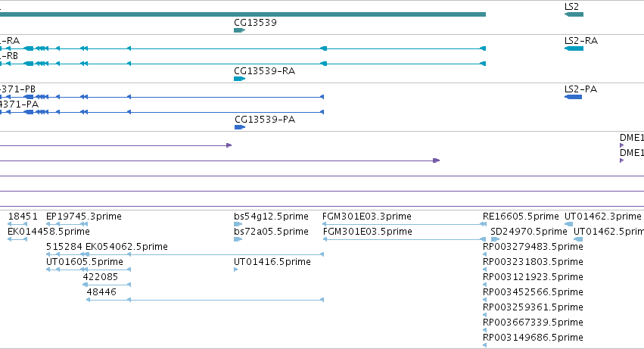Click the CG13539-RA transcript glyph
This screenshot has width=644, height=349.
[239, 79]
